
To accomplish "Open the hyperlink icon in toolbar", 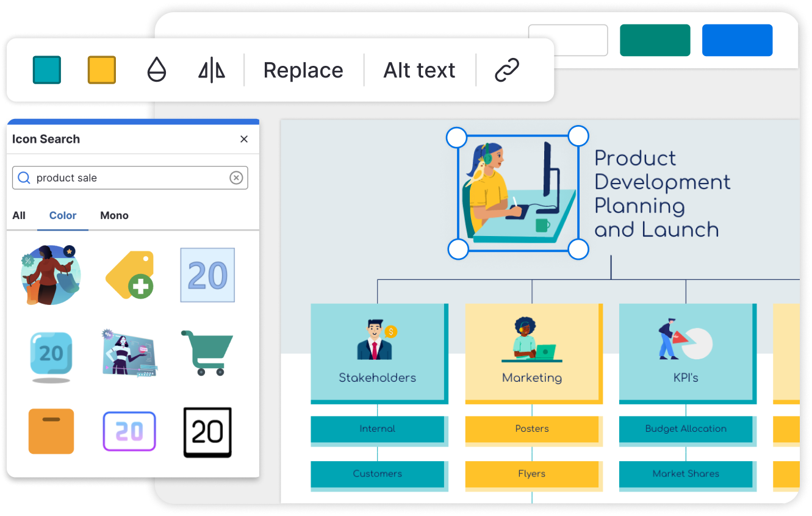I will [508, 70].
